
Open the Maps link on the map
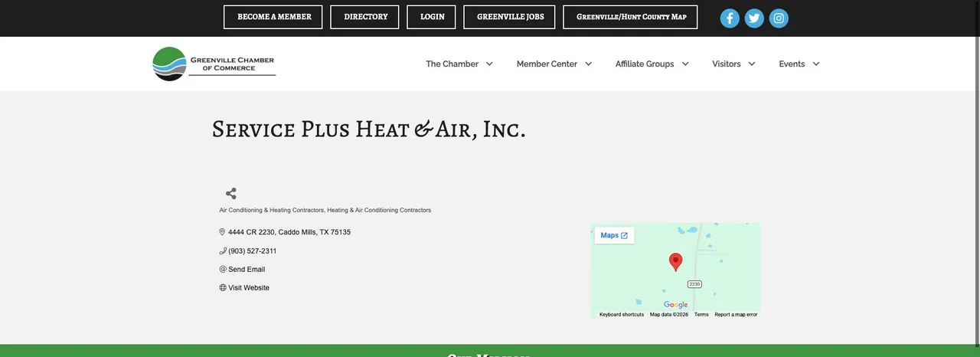[614, 235]
